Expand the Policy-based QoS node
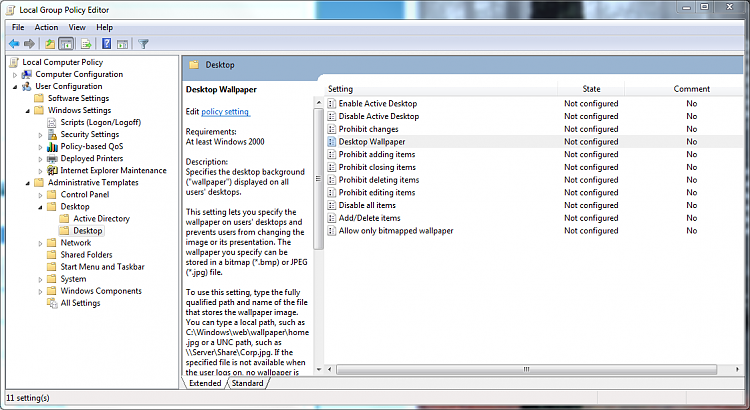This screenshot has height=410, width=750. coord(40,147)
